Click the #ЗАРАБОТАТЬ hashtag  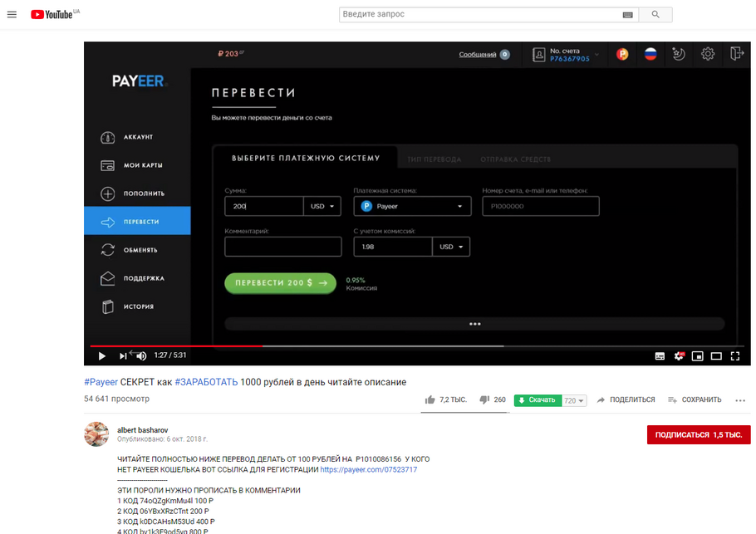pyautogui.click(x=206, y=382)
